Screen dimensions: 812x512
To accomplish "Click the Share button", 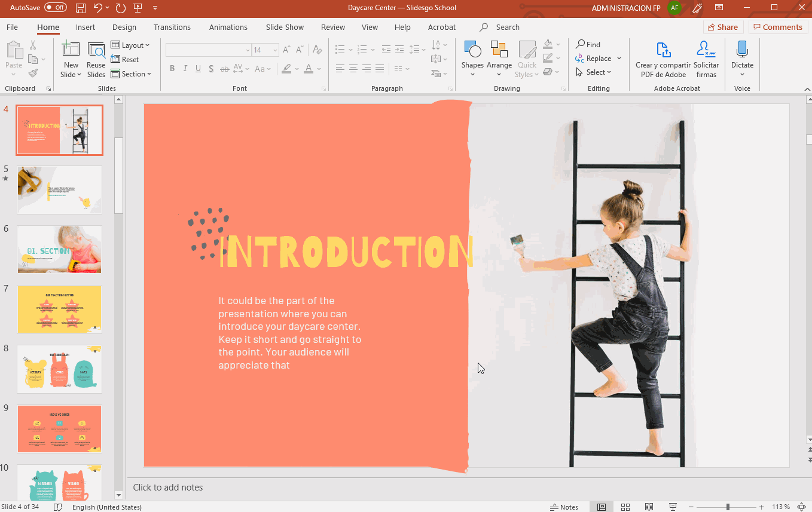I will tap(722, 27).
